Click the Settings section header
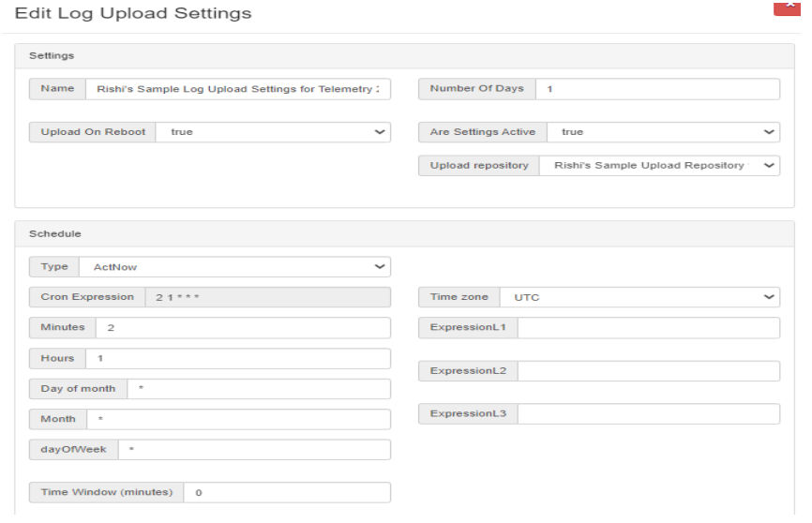 point(52,55)
